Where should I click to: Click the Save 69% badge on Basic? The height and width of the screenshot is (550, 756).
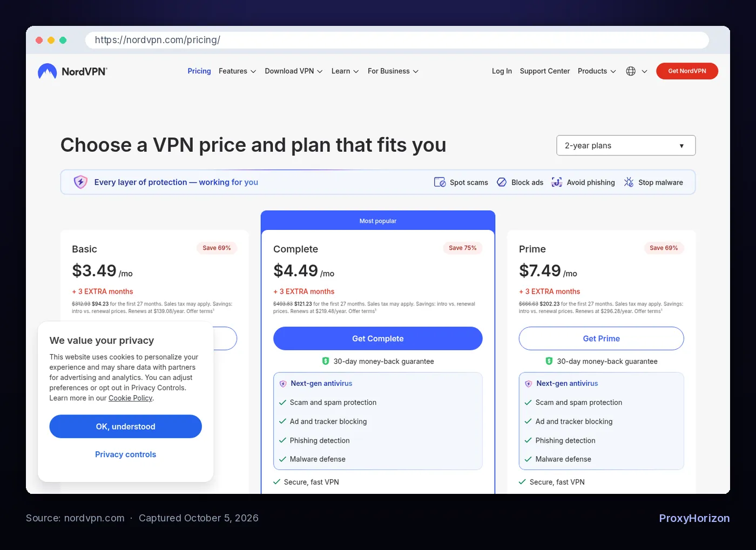click(x=217, y=248)
